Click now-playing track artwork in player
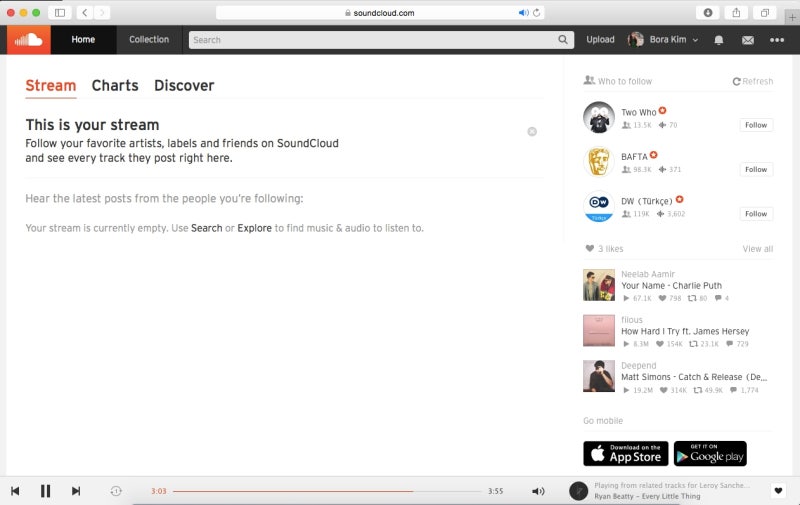The image size is (800, 505). [x=579, y=491]
